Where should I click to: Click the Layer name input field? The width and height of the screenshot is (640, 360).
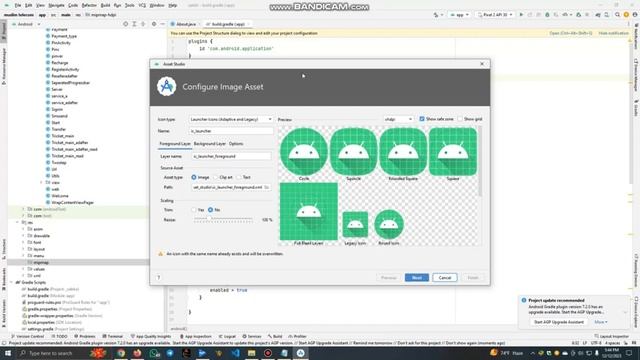(231, 156)
